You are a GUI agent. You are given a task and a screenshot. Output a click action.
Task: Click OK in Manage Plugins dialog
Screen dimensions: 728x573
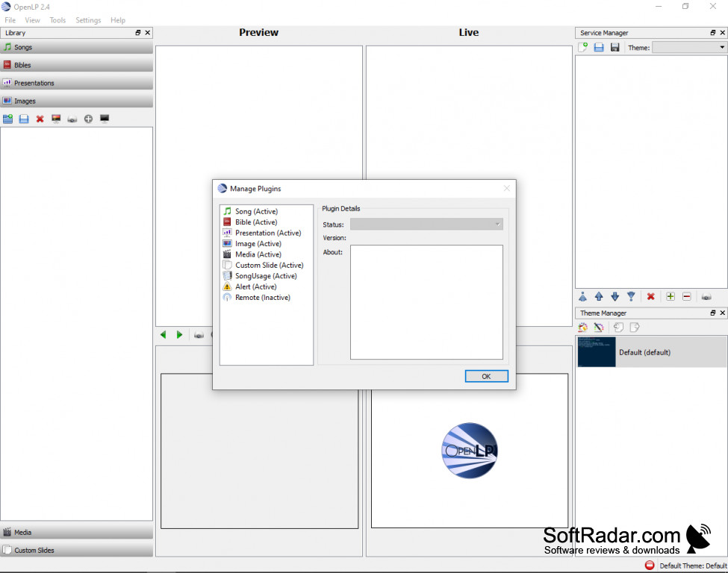coord(487,376)
